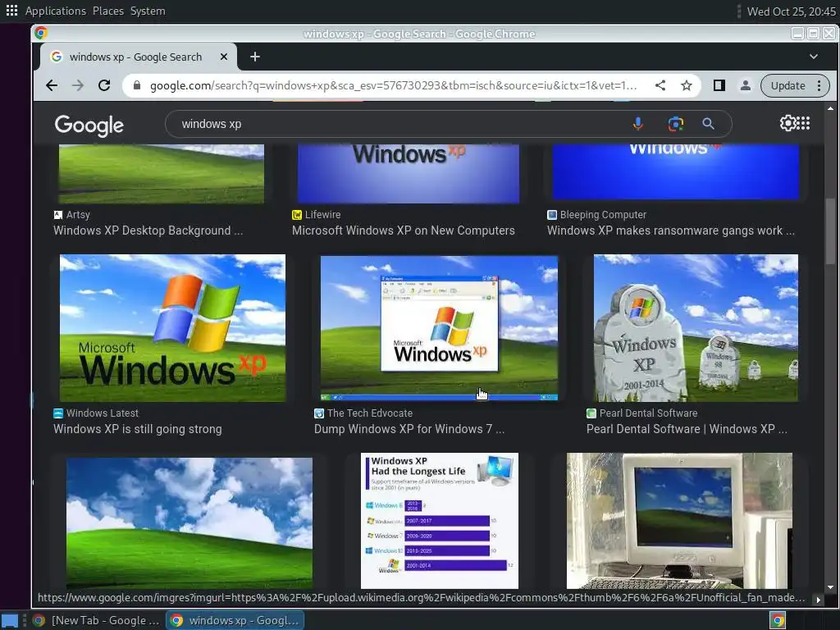This screenshot has width=840, height=630.
Task: Click the address bar URL
Action: 393,85
